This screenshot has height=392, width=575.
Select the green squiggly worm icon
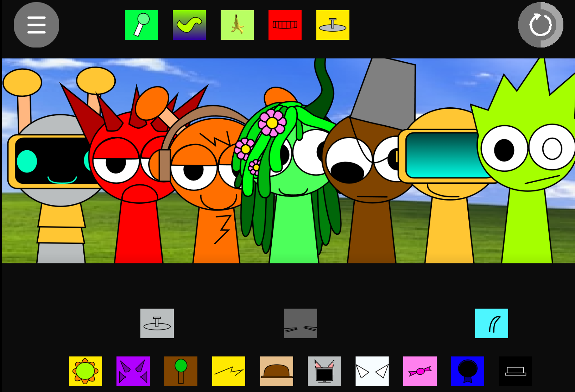pyautogui.click(x=189, y=25)
